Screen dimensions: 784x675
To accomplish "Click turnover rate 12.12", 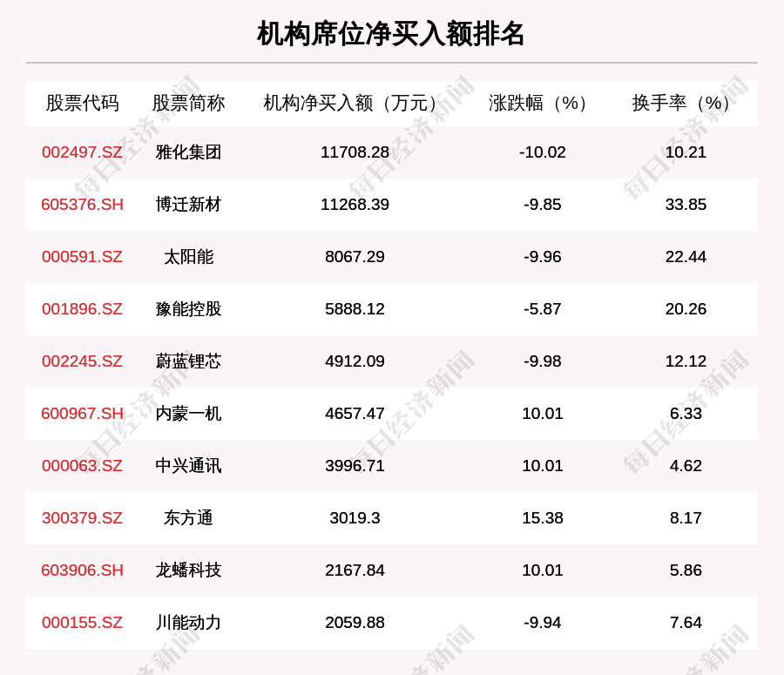I will coord(686,361).
